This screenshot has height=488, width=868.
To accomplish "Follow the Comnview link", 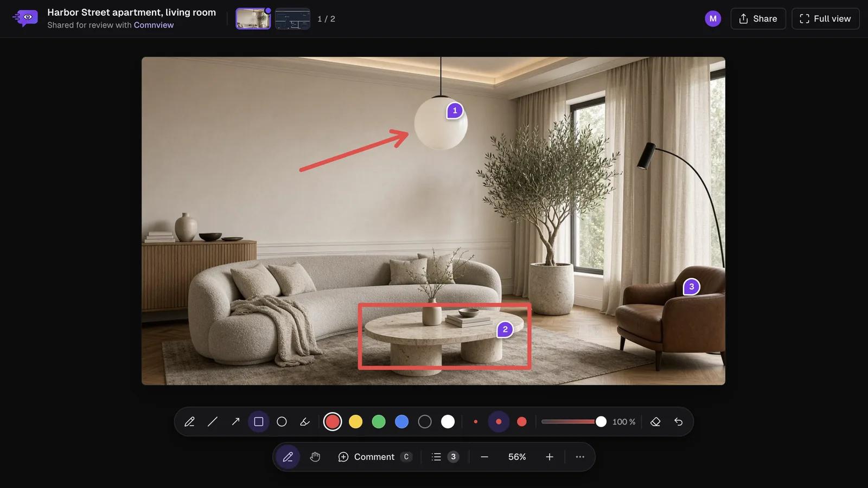I will tap(154, 25).
